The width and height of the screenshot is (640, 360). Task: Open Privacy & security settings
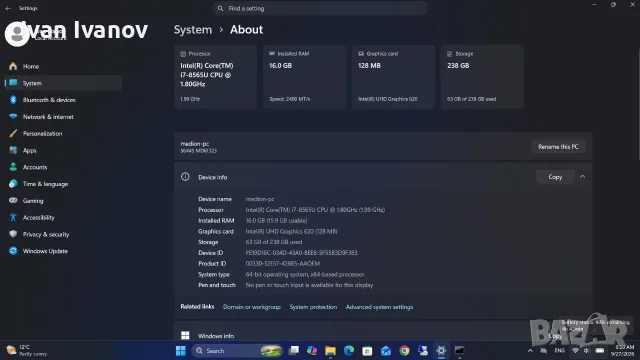pos(63,234)
